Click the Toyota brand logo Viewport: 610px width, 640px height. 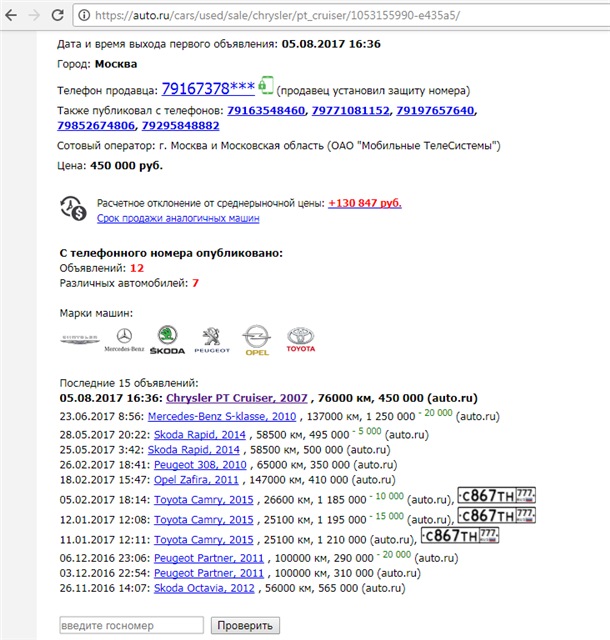301,340
